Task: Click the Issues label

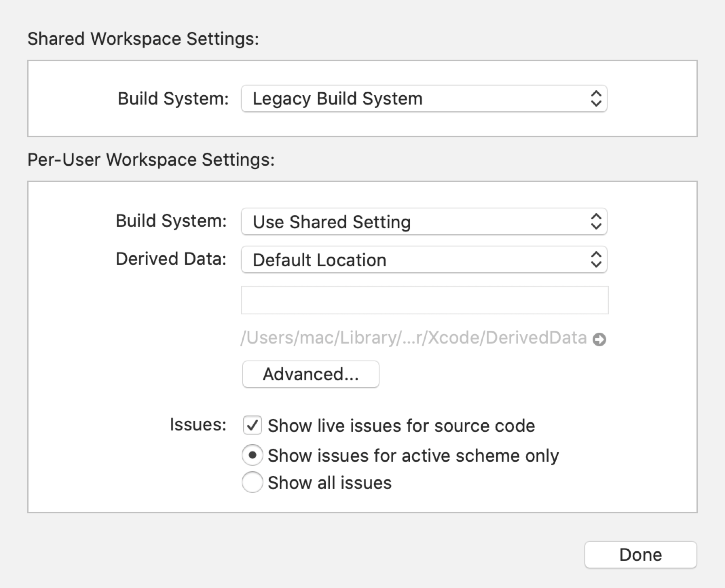Action: [198, 425]
